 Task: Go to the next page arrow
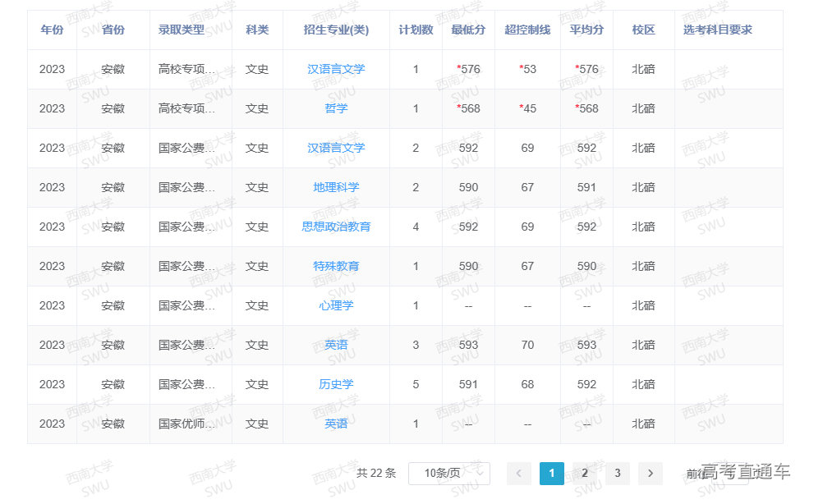point(650,473)
